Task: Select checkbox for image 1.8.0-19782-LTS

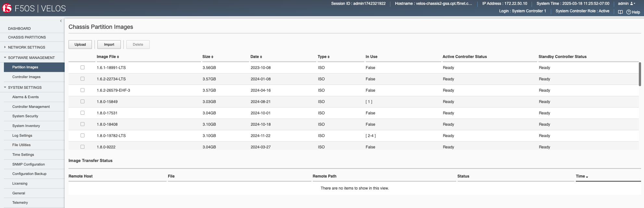Action: [x=82, y=135]
